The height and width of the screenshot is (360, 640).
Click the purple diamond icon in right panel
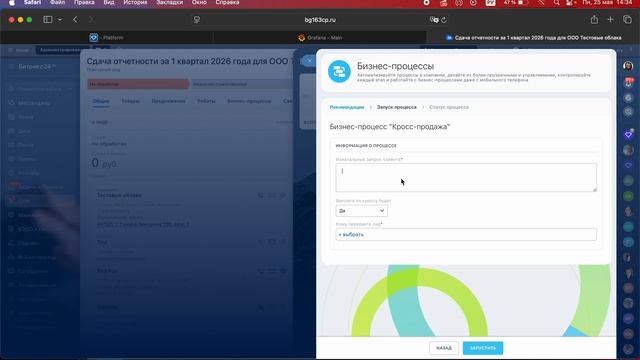628,134
